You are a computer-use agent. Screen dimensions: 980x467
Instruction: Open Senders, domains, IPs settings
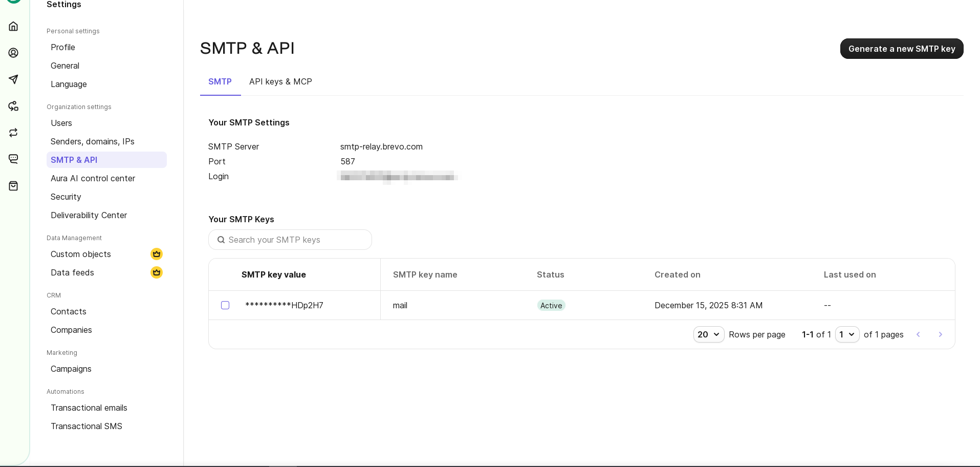[x=93, y=141]
